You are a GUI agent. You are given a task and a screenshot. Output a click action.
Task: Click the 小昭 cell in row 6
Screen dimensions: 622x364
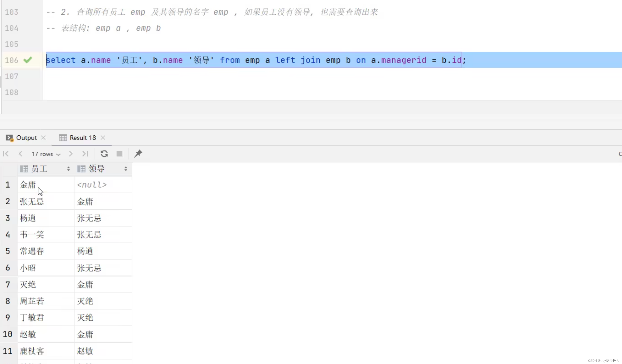pos(46,268)
